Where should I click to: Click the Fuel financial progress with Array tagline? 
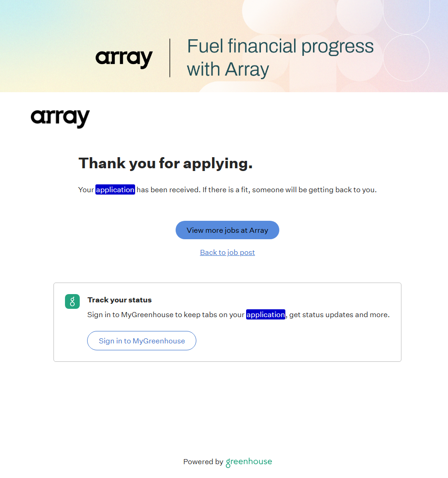coord(280,58)
